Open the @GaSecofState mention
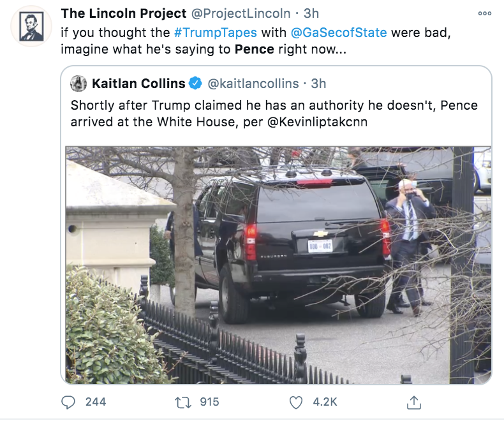This screenshot has height=421, width=504. coord(339,32)
